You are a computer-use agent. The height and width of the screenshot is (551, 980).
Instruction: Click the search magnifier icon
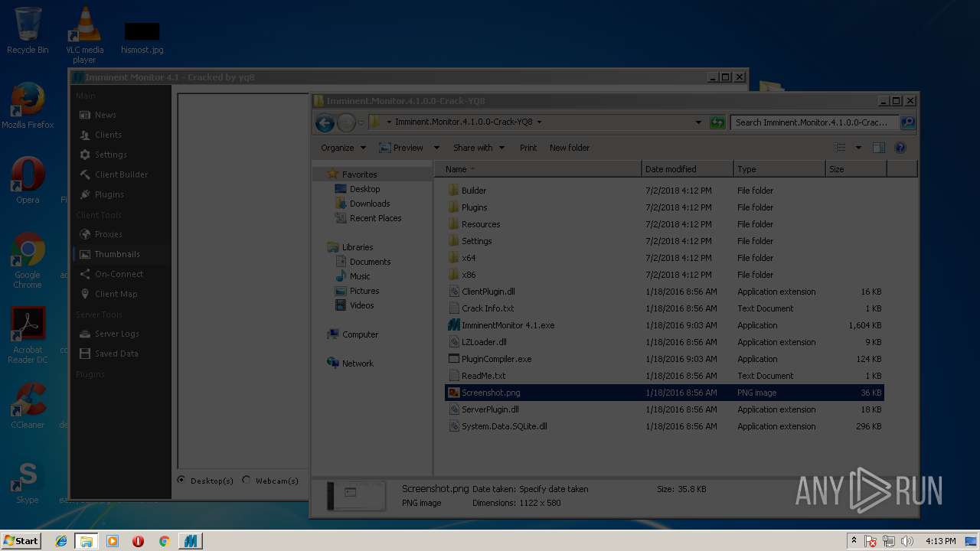(x=907, y=122)
